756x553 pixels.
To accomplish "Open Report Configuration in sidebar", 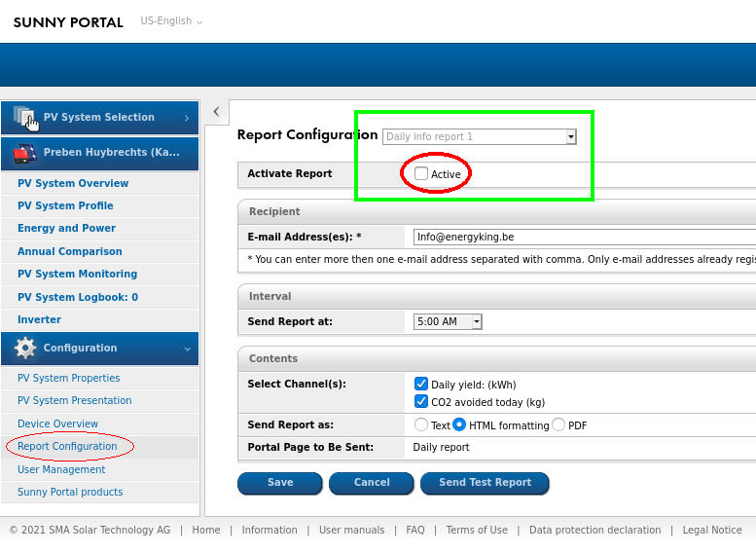I will tap(67, 446).
